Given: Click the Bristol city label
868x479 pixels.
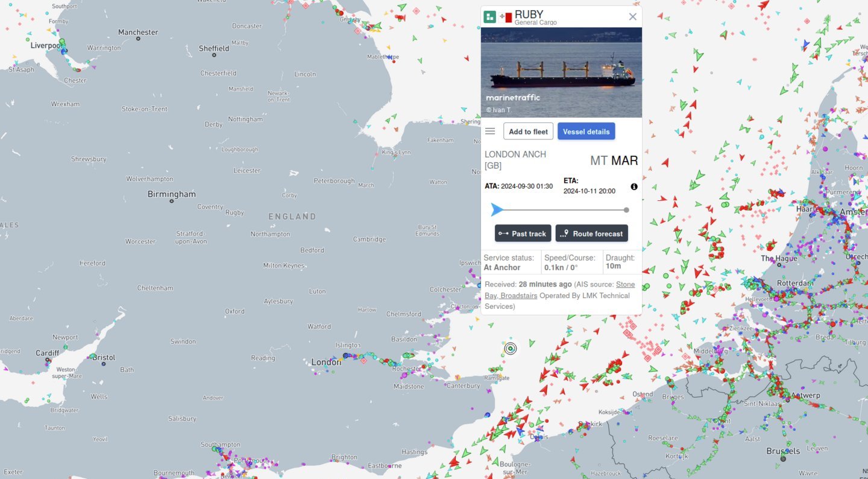Looking at the screenshot, I should (x=104, y=358).
